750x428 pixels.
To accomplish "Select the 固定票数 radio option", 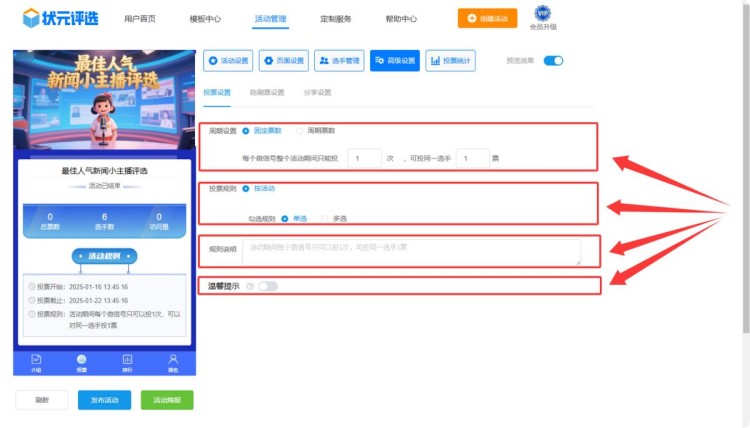I will click(x=246, y=130).
